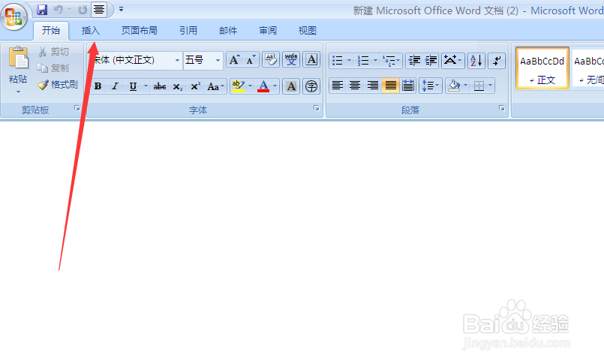Viewport: 604px width, 364px height.
Task: Click the 复制 copy button
Action: [x=53, y=68]
